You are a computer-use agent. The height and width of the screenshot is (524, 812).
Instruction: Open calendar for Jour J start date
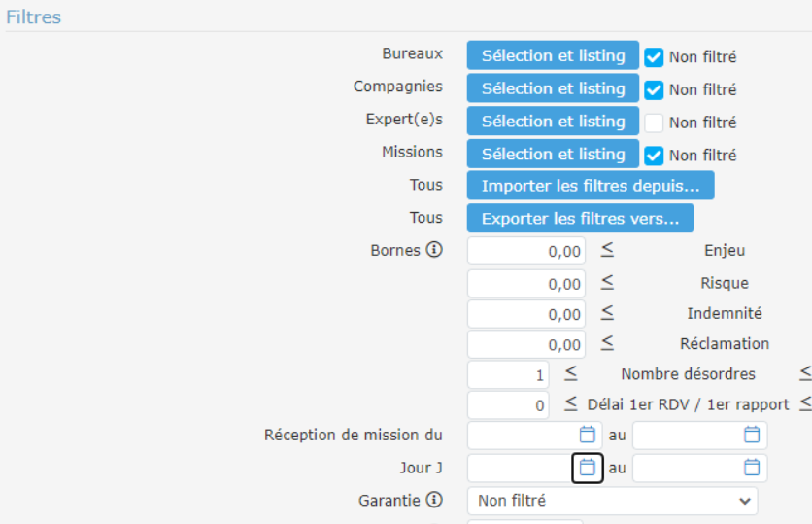pyautogui.click(x=587, y=468)
